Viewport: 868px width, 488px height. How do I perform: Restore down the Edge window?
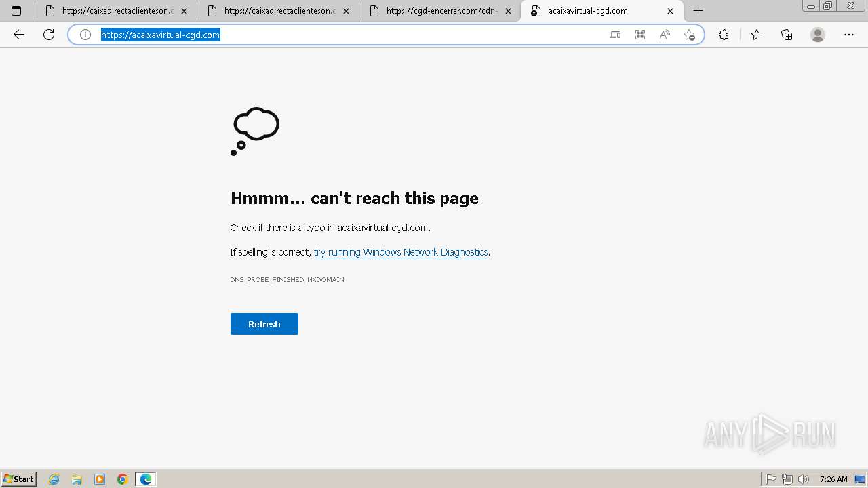click(x=827, y=5)
